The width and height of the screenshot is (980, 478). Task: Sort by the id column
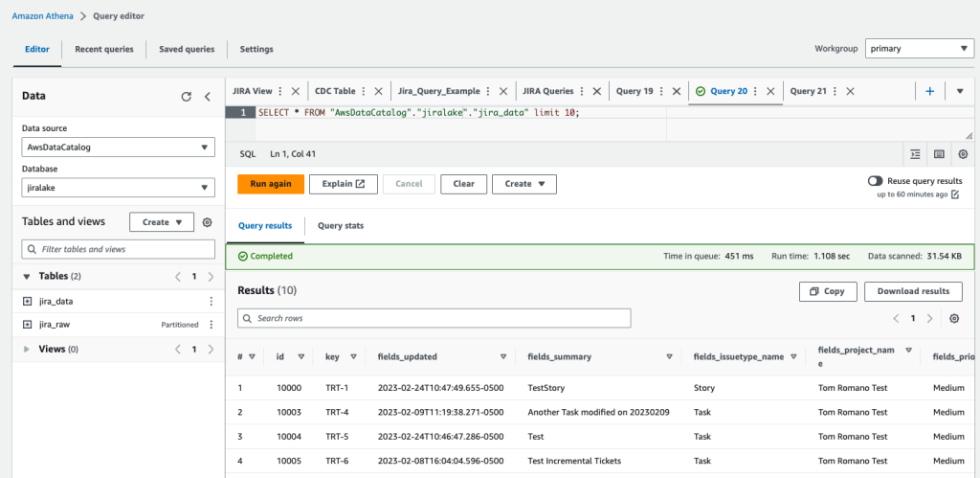coord(301,356)
